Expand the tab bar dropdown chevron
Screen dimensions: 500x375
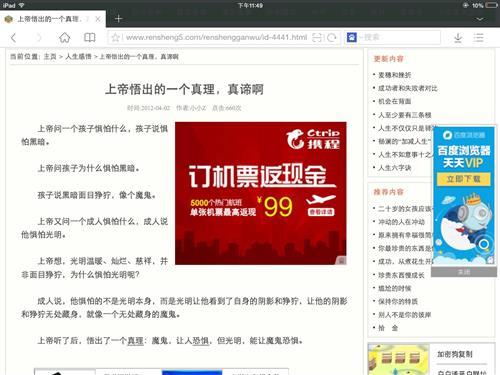480,19
